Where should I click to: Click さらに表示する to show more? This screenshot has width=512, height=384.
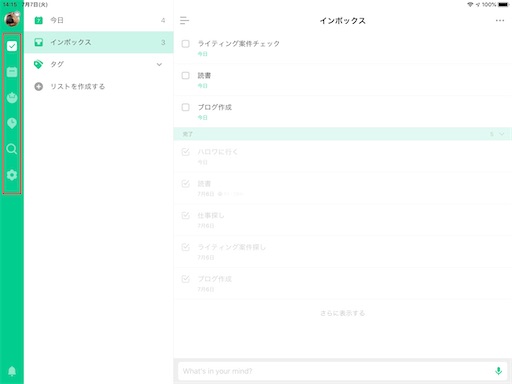(343, 313)
